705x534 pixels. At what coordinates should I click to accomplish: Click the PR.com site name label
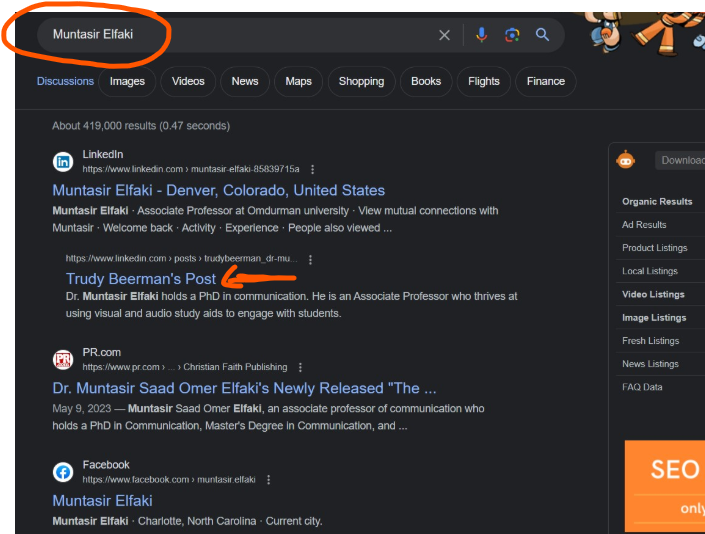[102, 352]
